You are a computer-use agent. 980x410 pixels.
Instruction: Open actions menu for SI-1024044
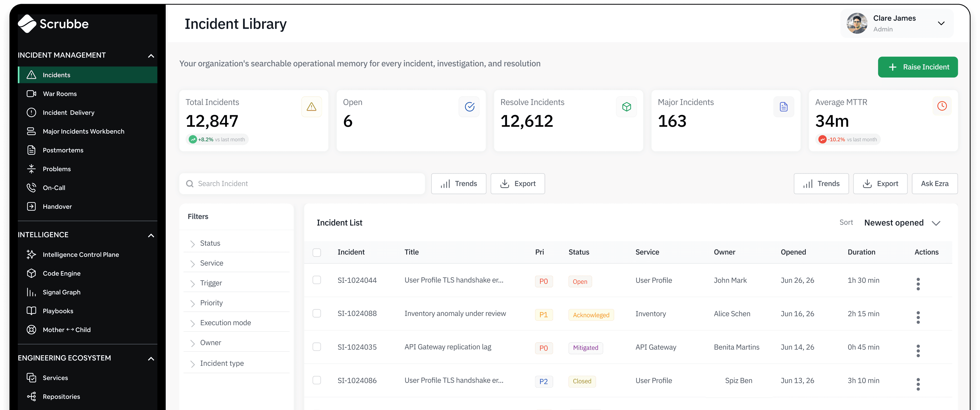(918, 284)
